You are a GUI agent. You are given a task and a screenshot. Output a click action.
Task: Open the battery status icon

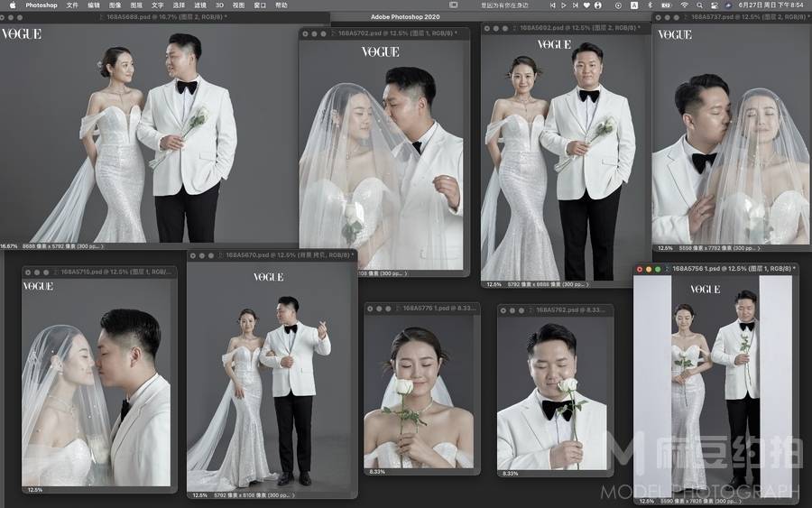click(667, 5)
